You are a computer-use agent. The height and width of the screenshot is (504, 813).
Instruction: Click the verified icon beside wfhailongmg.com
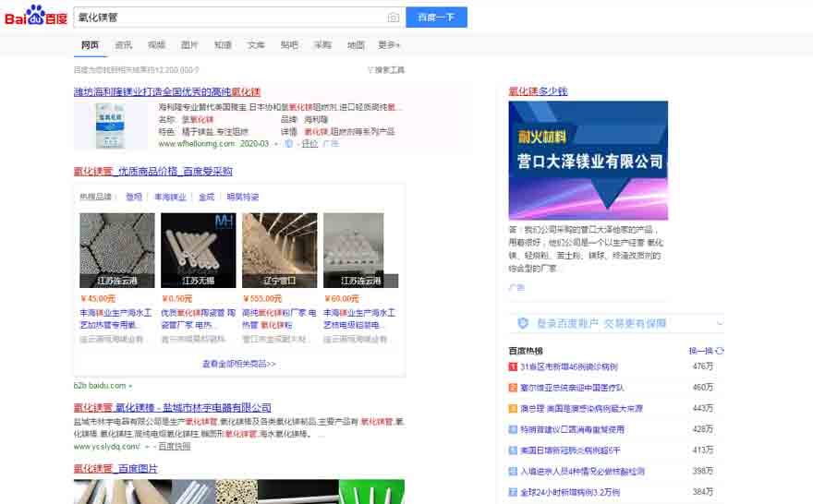(x=289, y=143)
